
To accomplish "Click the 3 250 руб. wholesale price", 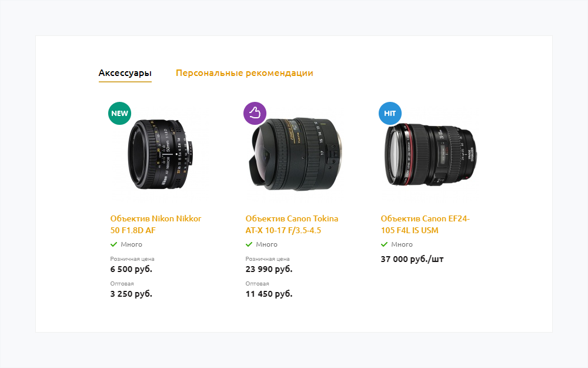I will [x=131, y=294].
